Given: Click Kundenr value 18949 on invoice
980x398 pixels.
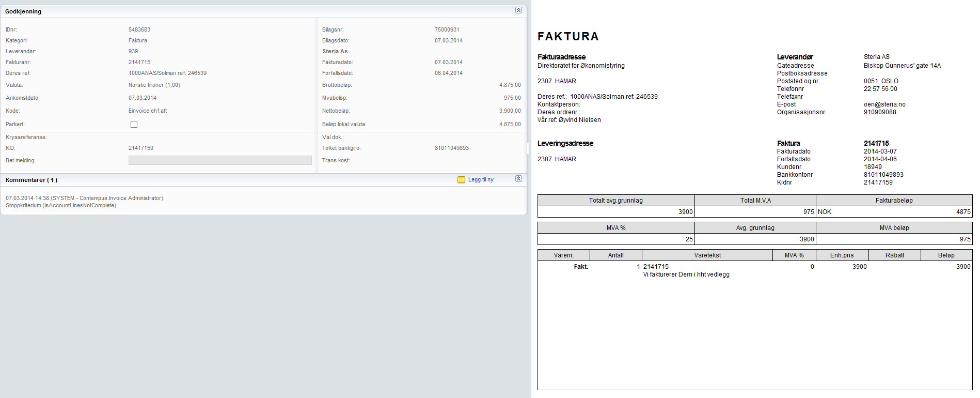Looking at the screenshot, I should point(873,167).
